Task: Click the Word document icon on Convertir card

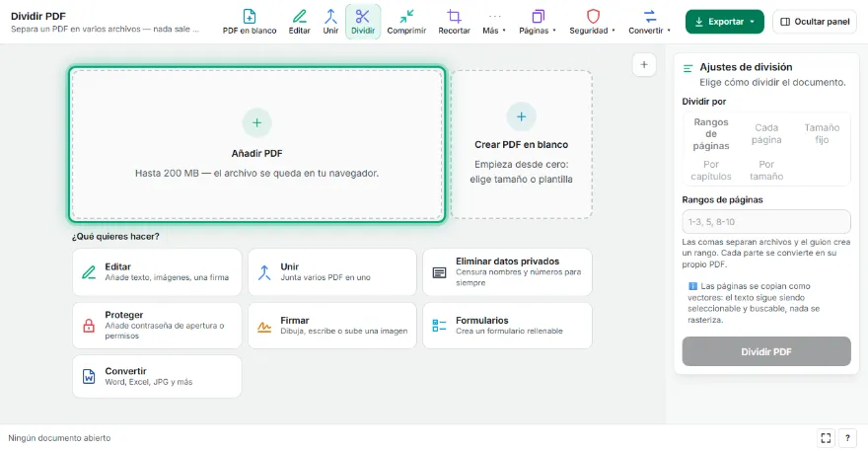Action: click(89, 376)
